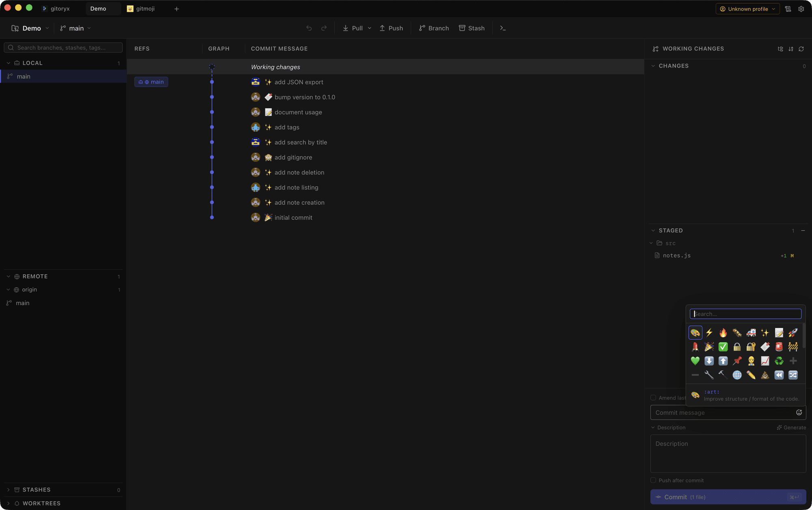Collapse the REMOTE section
The height and width of the screenshot is (510, 812).
coord(9,276)
